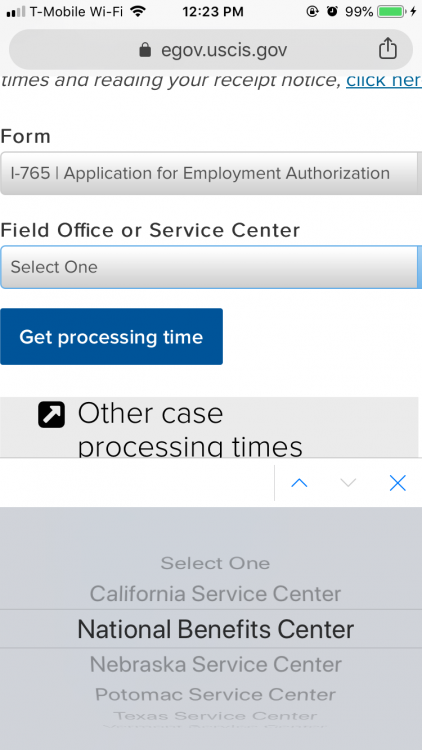The width and height of the screenshot is (422, 750).
Task: Tap the Wi-Fi signal icon
Action: 138,11
